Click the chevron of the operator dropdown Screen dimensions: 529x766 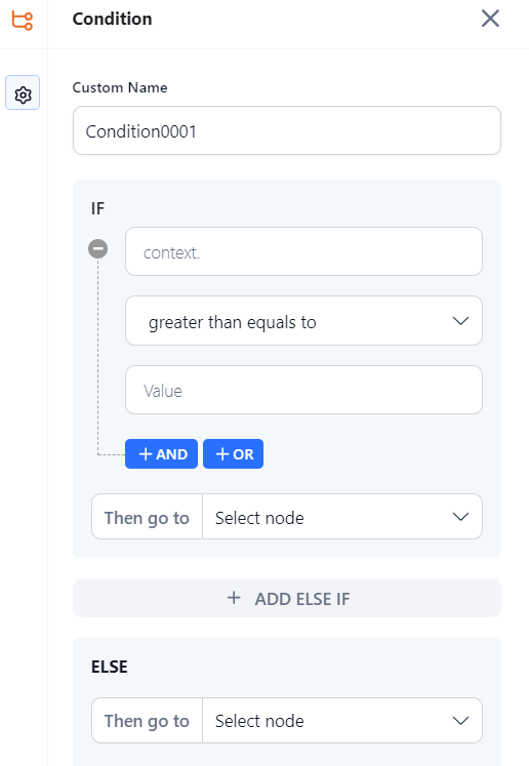click(461, 321)
